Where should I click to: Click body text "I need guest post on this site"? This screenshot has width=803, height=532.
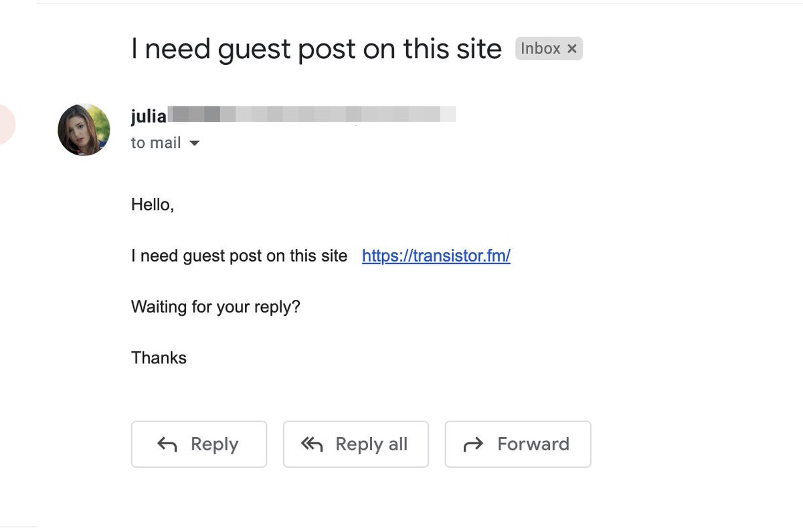click(239, 256)
